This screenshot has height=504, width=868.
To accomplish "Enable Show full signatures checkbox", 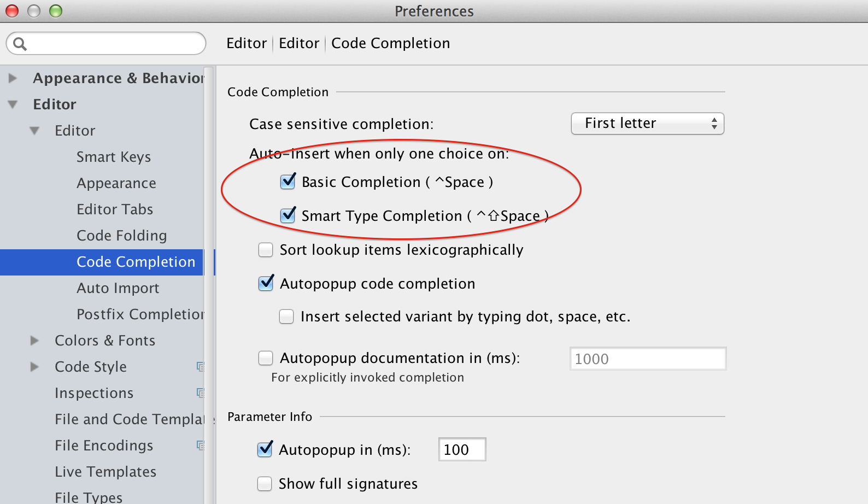I will click(x=265, y=484).
